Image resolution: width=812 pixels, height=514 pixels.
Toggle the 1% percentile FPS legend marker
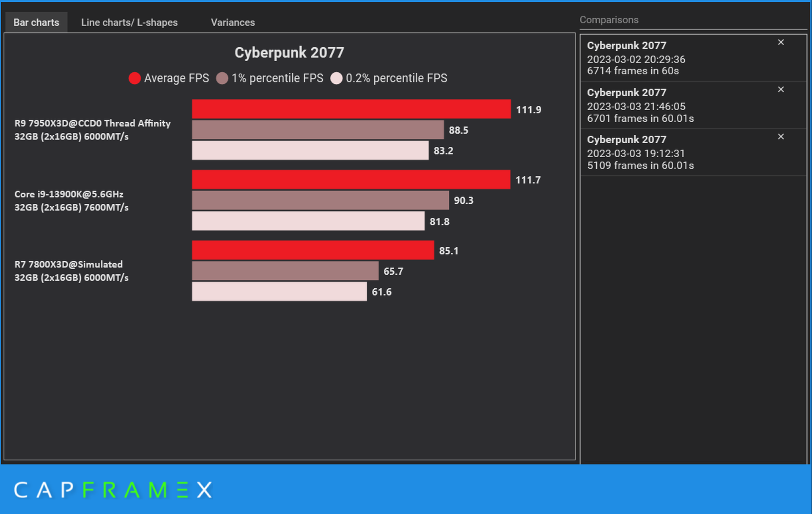click(222, 78)
